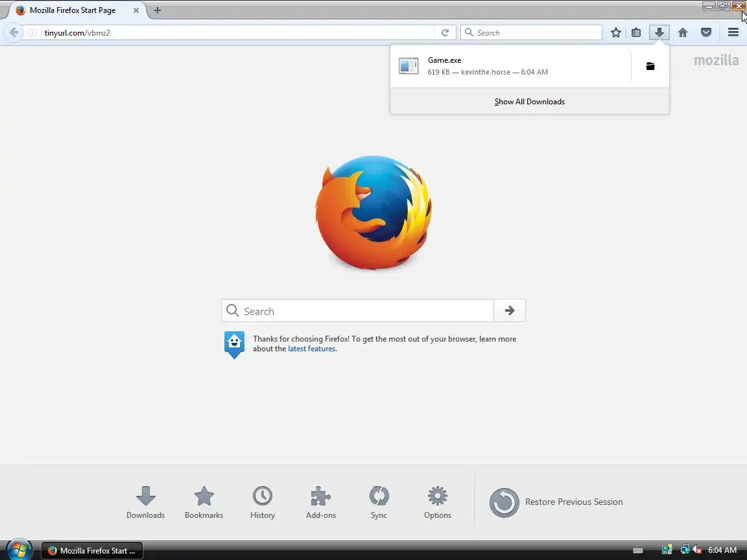Open a new tab with plus button

click(157, 10)
